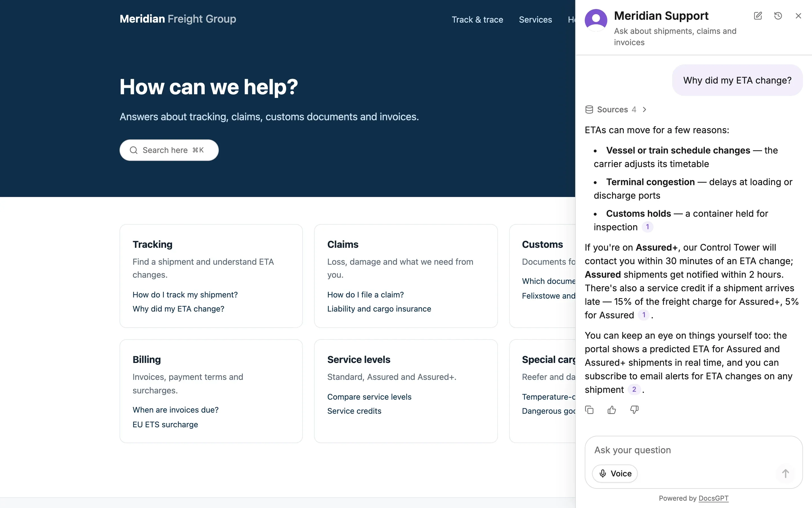Click the ⌘K shortcut hint
This screenshot has width=812, height=508.
198,150
